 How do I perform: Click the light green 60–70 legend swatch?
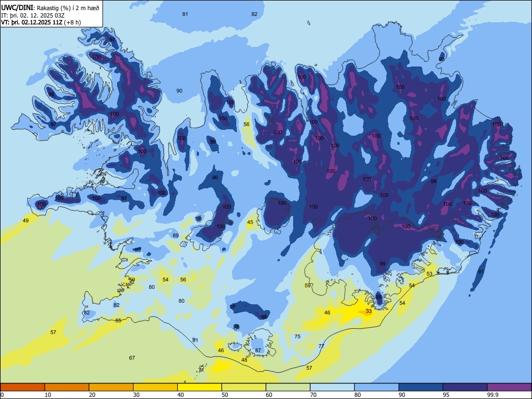(x=288, y=387)
